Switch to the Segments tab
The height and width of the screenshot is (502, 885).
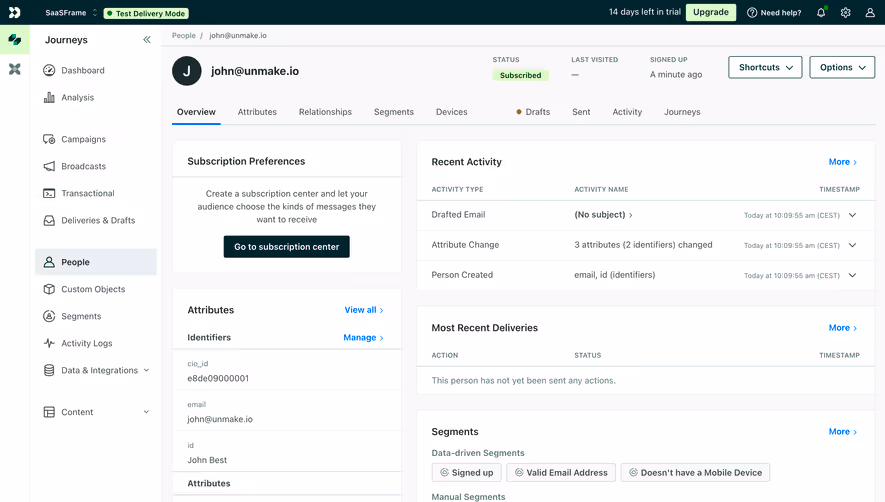[393, 112]
